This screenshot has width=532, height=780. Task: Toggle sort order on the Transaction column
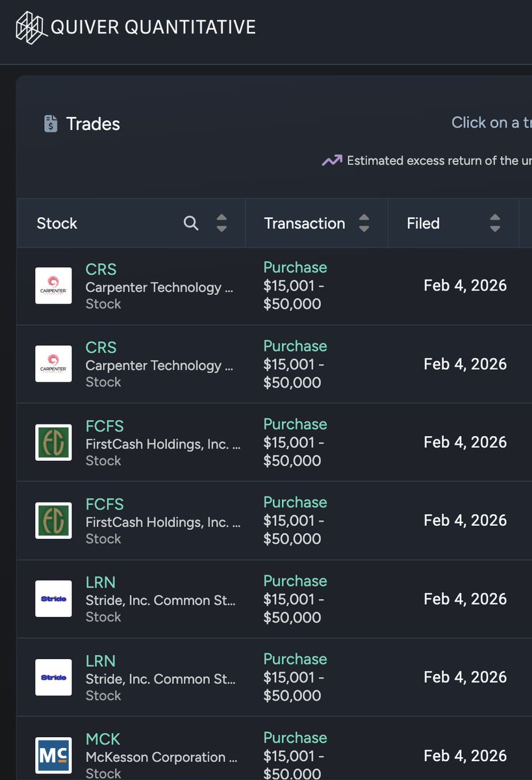[x=364, y=223]
